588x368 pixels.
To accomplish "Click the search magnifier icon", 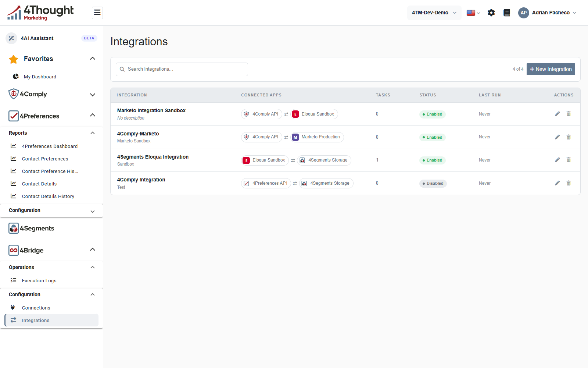I will point(122,69).
